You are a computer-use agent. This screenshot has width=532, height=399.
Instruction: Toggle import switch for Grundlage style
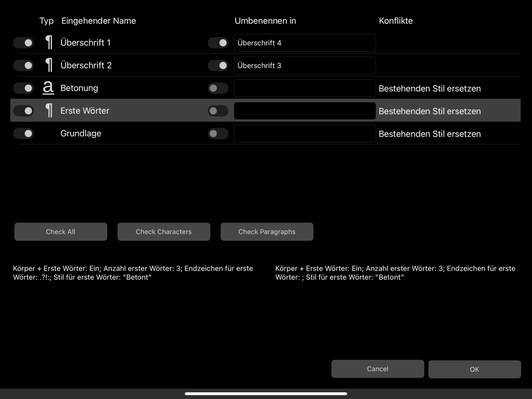pyautogui.click(x=24, y=133)
